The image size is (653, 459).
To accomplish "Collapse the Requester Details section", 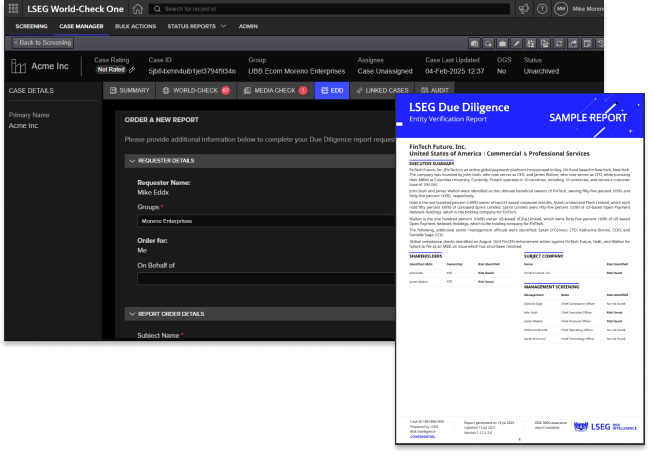I will coord(133,160).
